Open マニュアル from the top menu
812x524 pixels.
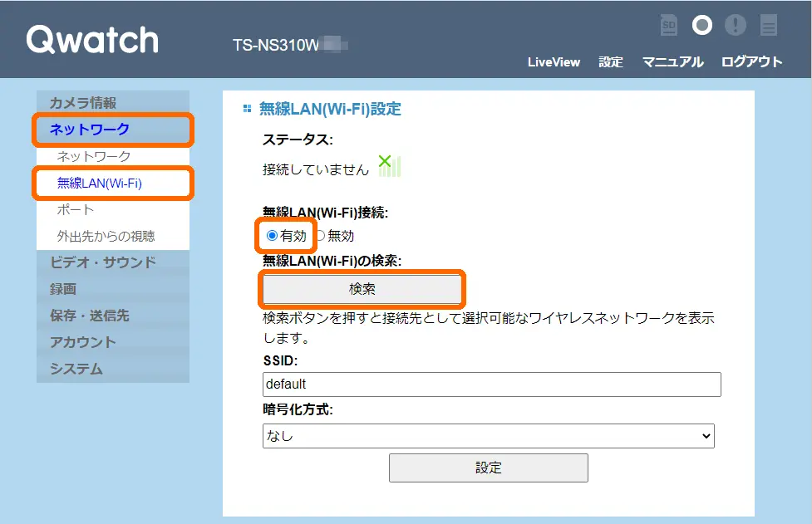click(x=672, y=62)
